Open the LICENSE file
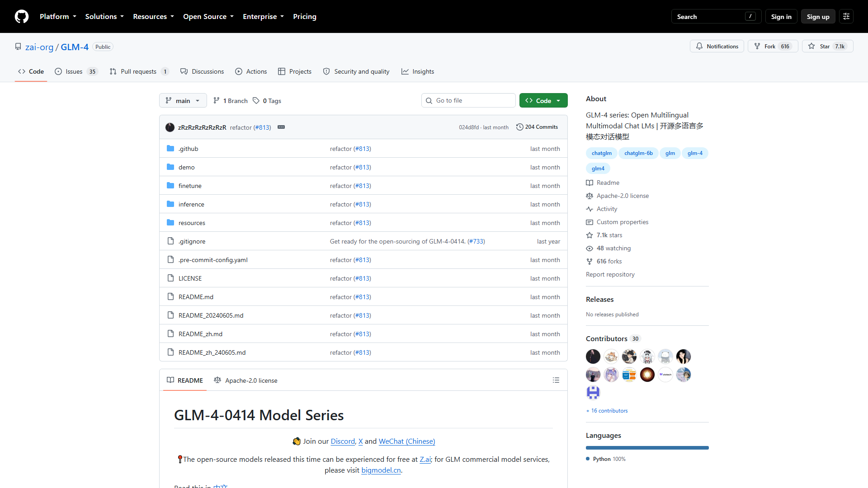The height and width of the screenshot is (488, 868). pos(190,278)
